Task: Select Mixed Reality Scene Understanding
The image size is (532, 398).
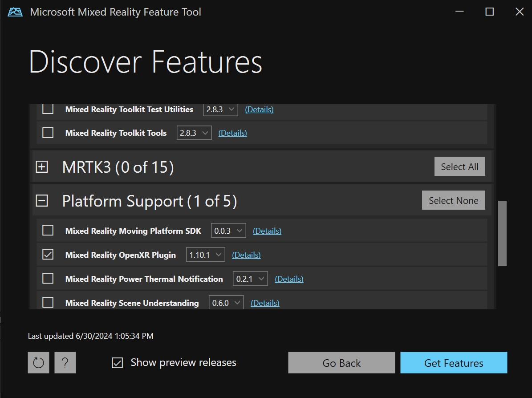Action: tap(48, 302)
